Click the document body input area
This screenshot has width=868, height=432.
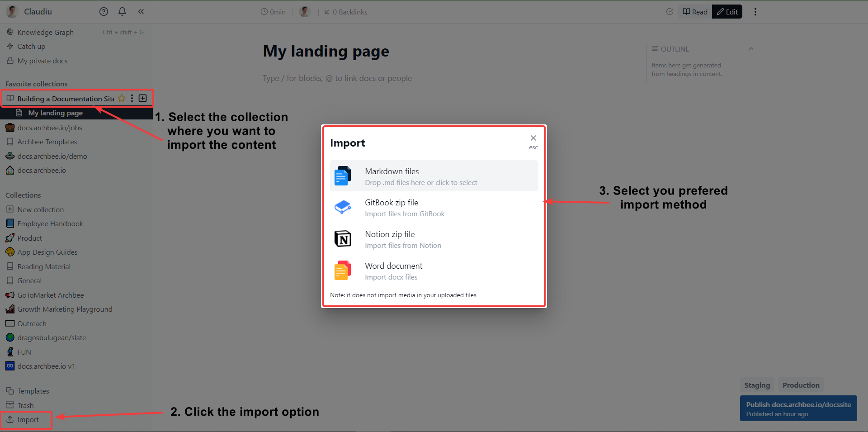coord(337,78)
